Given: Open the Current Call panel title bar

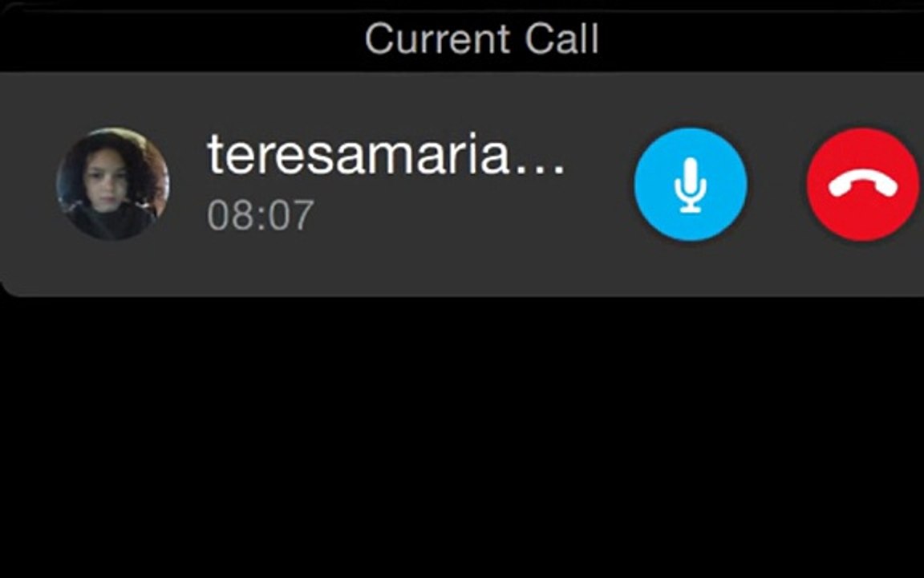Looking at the screenshot, I should [x=462, y=39].
